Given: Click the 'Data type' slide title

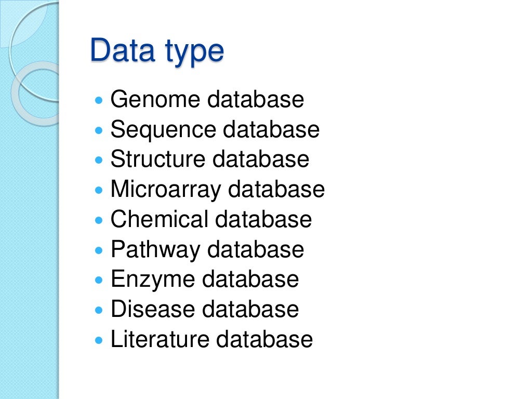Looking at the screenshot, I should pyautogui.click(x=157, y=51).
